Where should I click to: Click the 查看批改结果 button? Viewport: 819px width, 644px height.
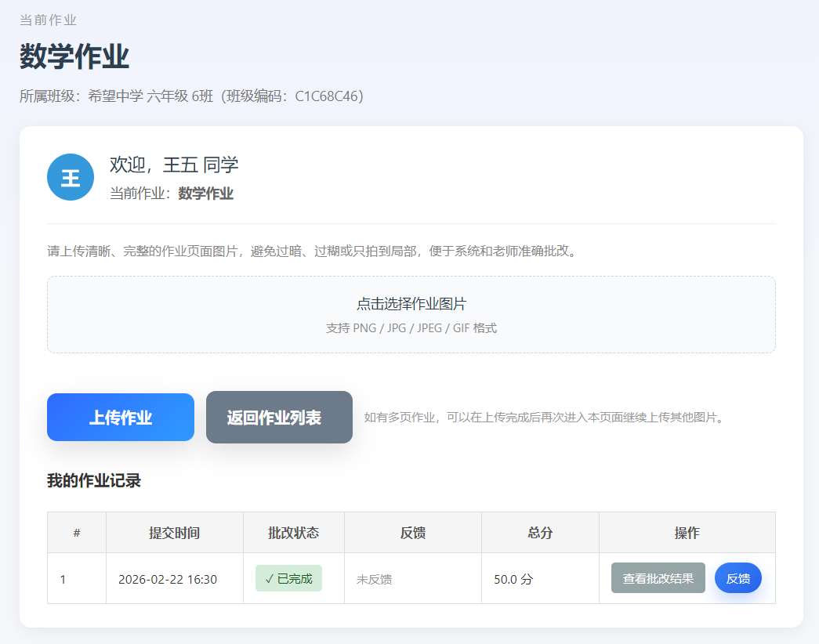tap(658, 577)
